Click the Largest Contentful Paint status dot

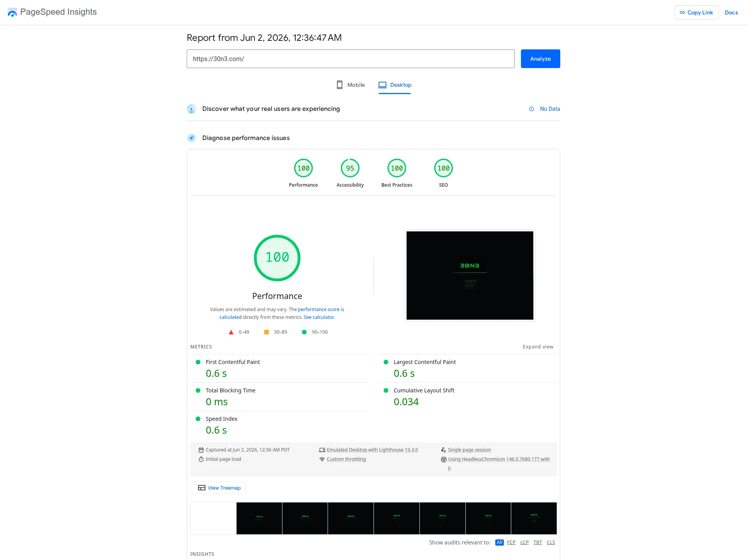coord(386,362)
